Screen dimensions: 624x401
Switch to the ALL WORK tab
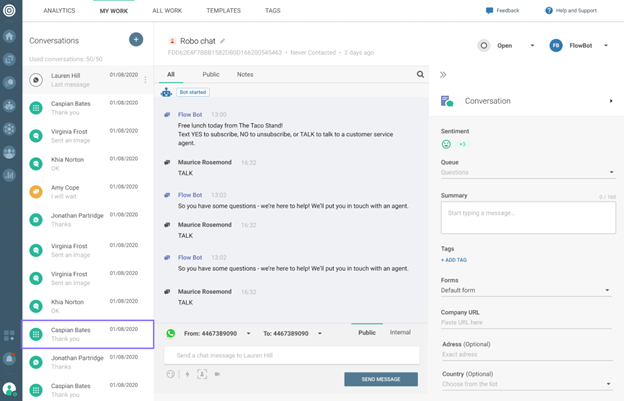[x=168, y=11]
